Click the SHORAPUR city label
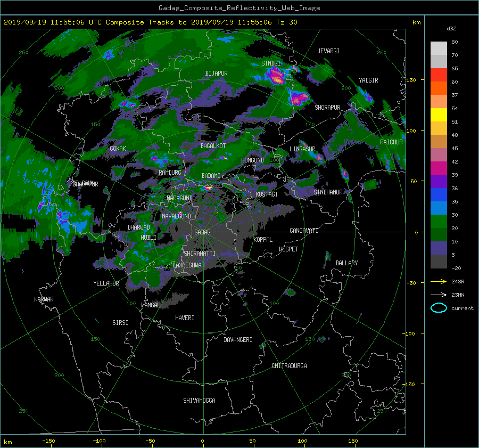The width and height of the screenshot is (479, 448). pyautogui.click(x=327, y=108)
